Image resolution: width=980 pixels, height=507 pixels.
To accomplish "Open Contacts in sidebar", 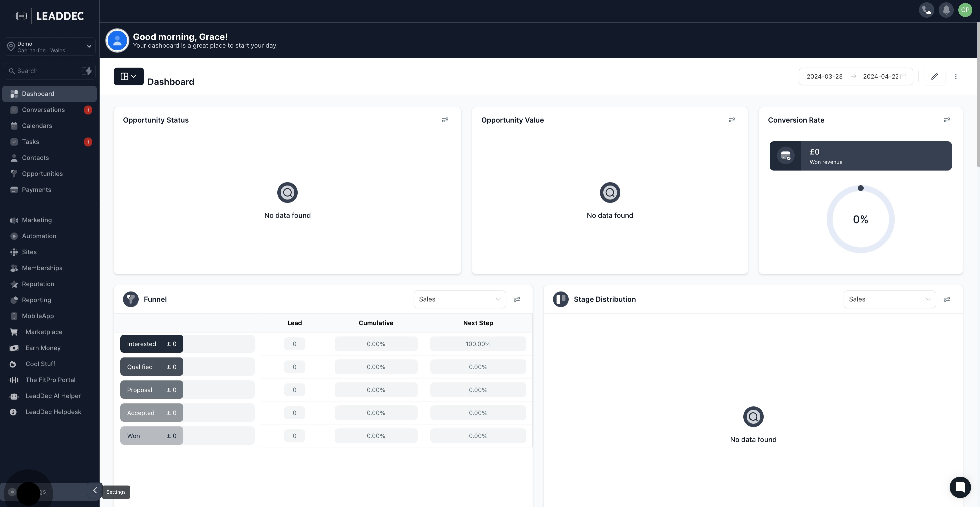I will pyautogui.click(x=49, y=158).
